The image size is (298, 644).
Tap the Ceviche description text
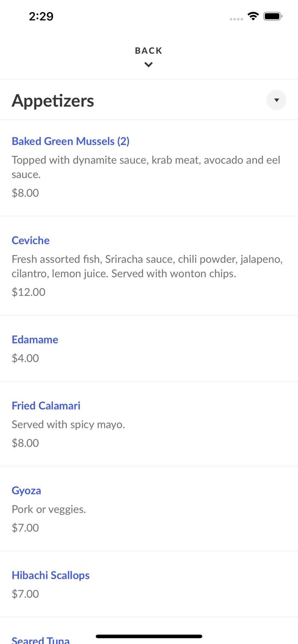[147, 266]
